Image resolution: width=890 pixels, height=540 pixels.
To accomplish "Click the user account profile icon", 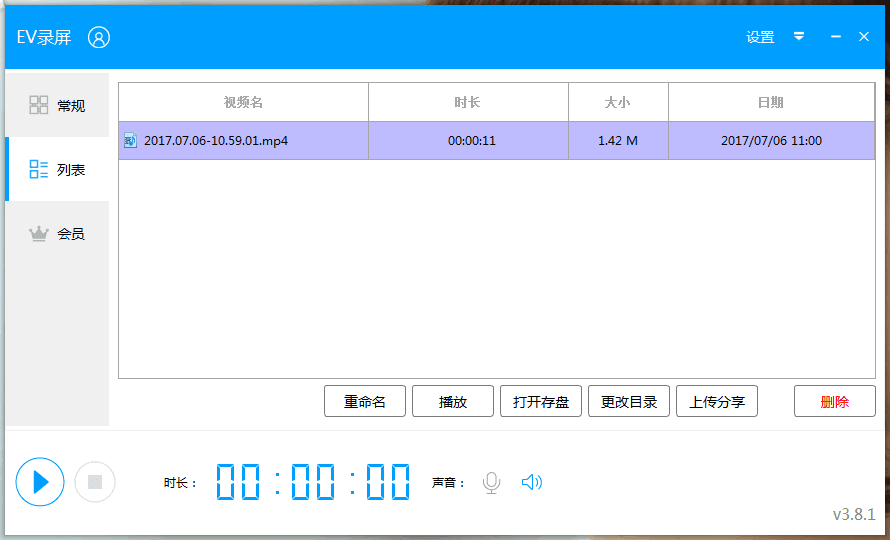I will (99, 37).
